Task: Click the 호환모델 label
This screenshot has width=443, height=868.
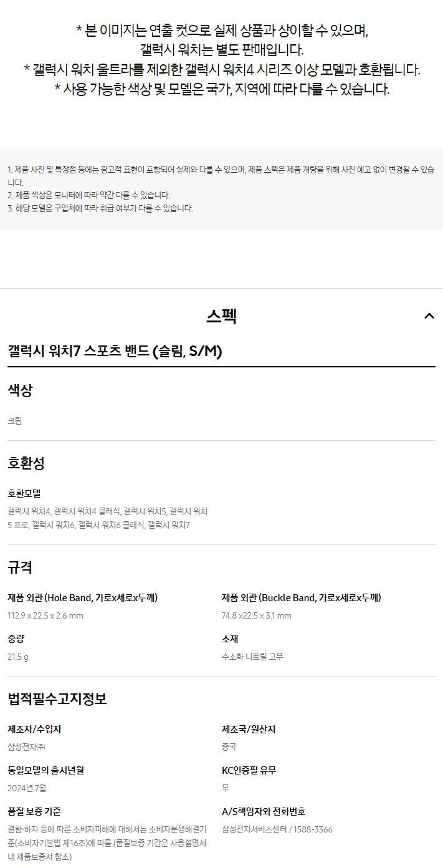Action: (x=24, y=493)
